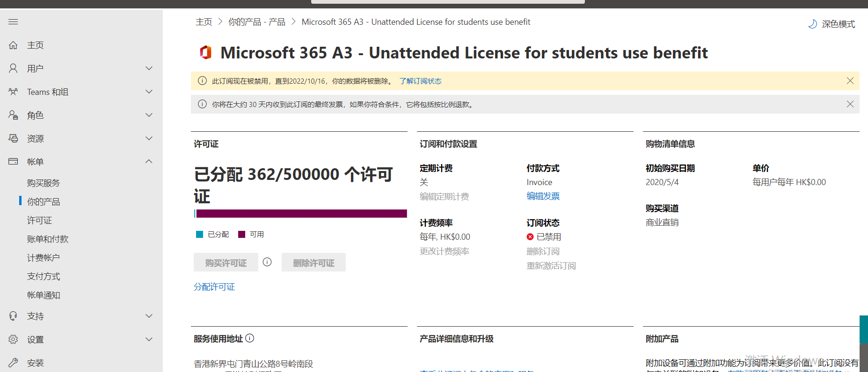Click the 商业直销 purchase channel value
This screenshot has width=868, height=372.
(x=662, y=222)
